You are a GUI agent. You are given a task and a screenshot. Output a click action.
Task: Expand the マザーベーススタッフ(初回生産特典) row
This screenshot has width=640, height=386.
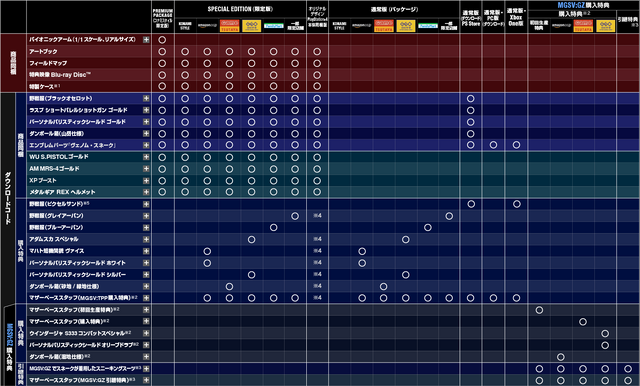click(146, 310)
